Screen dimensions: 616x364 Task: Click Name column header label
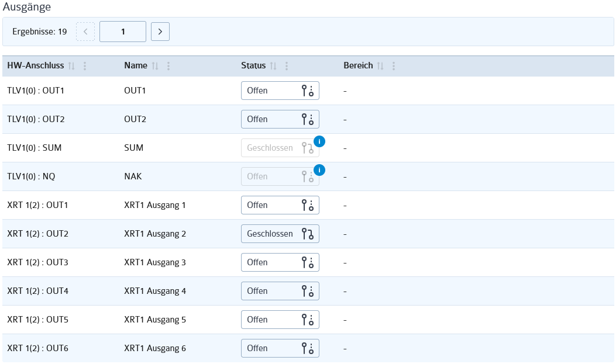[x=136, y=65]
